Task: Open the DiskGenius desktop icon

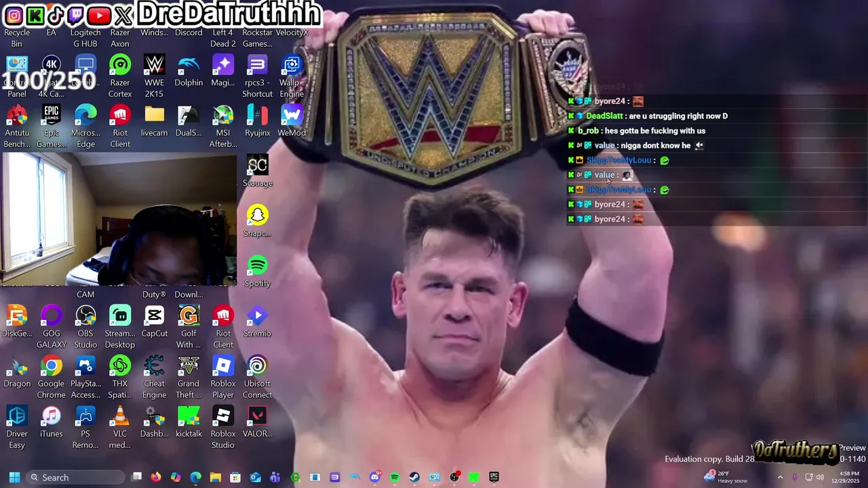Action: coord(17,322)
